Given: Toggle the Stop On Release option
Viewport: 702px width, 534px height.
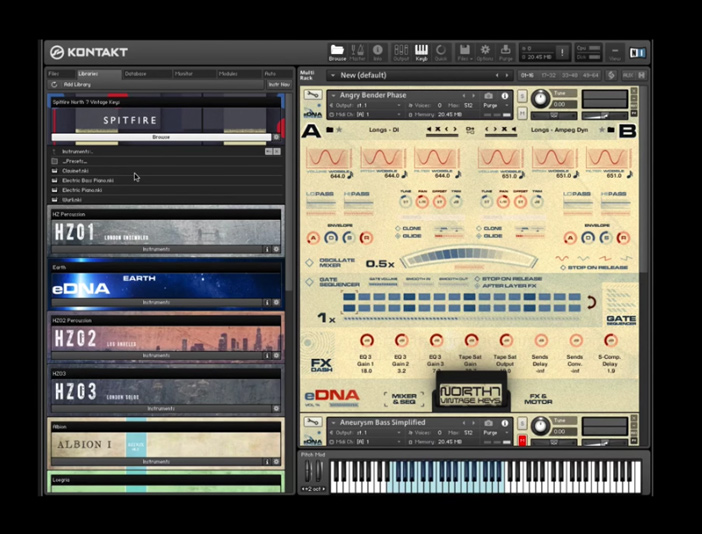Looking at the screenshot, I should [x=476, y=279].
